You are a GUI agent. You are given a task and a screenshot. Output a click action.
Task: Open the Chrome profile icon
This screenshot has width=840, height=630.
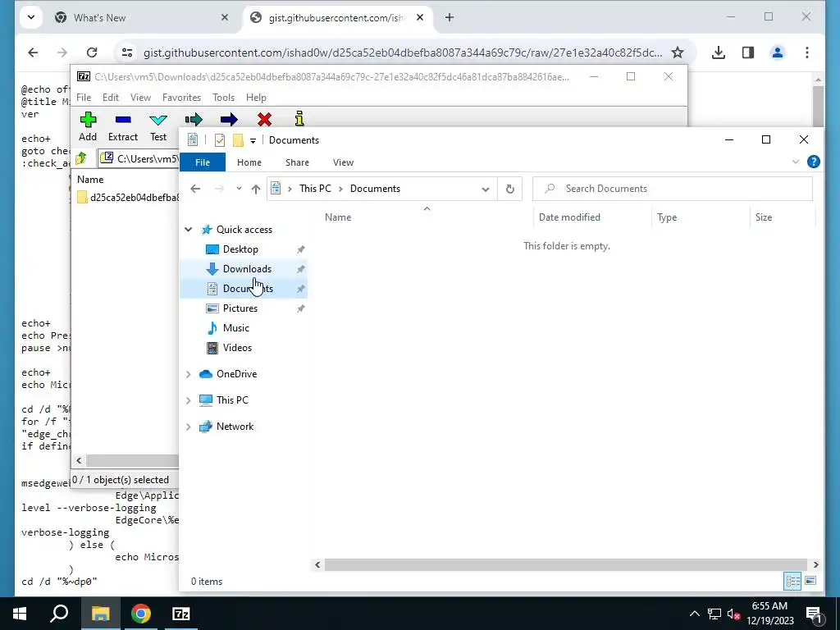(778, 52)
